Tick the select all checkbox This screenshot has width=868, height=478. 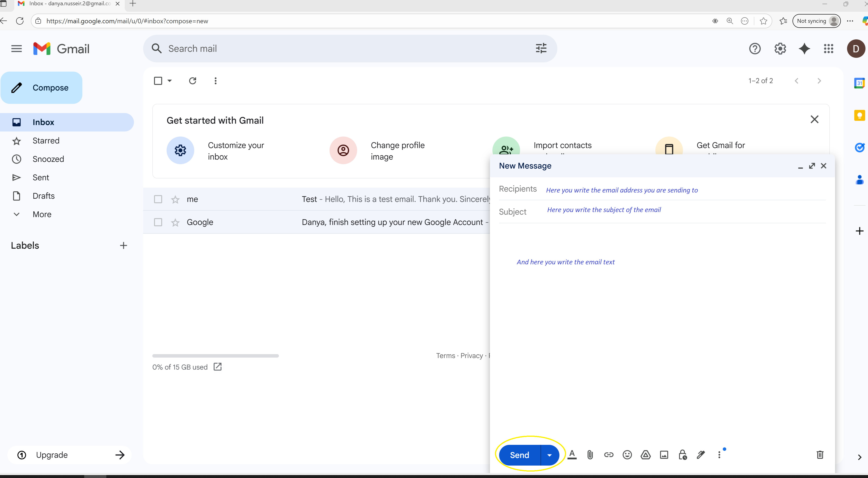(x=158, y=81)
